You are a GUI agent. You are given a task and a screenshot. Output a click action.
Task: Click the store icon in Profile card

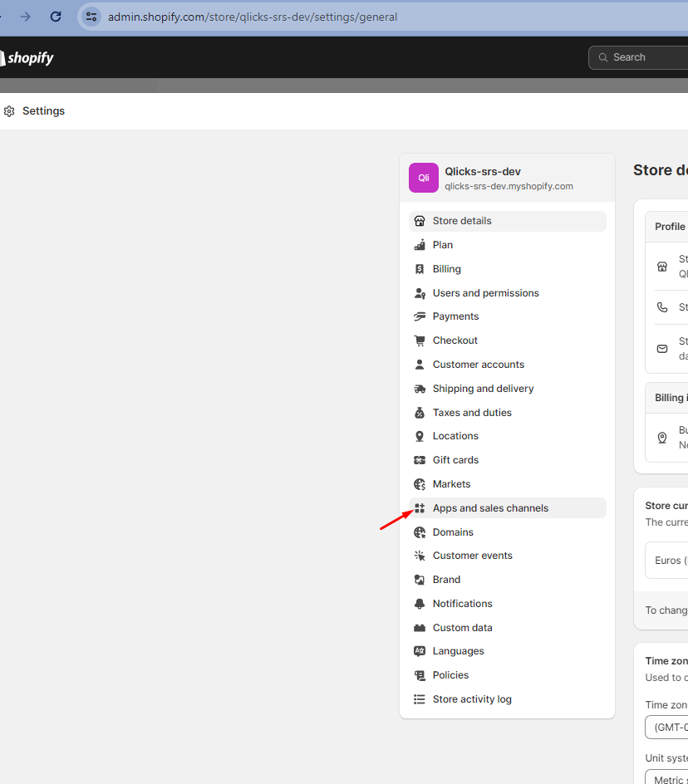662,267
